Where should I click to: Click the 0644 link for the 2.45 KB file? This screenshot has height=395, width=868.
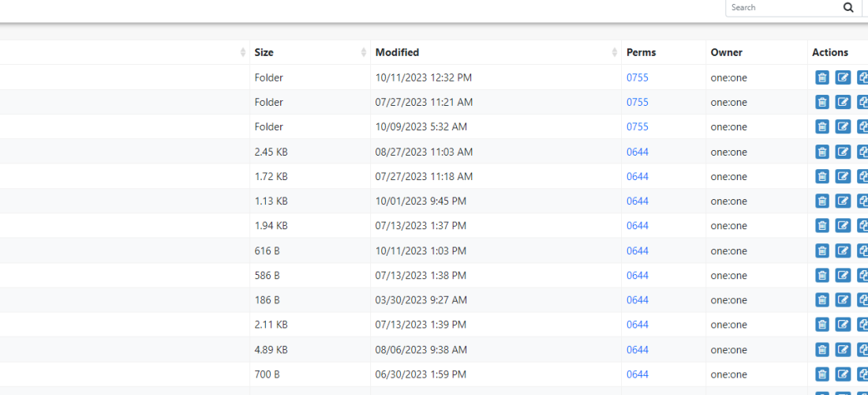[x=637, y=152]
